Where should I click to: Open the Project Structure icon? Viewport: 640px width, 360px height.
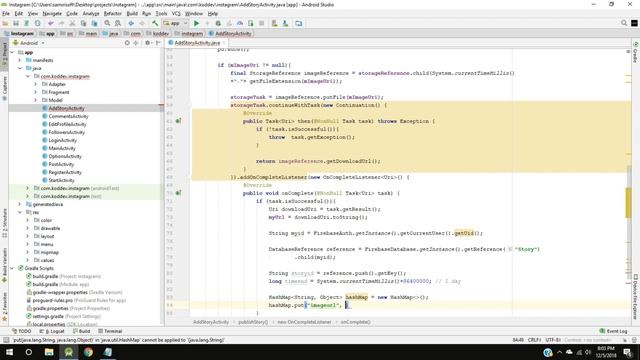[x=299, y=24]
